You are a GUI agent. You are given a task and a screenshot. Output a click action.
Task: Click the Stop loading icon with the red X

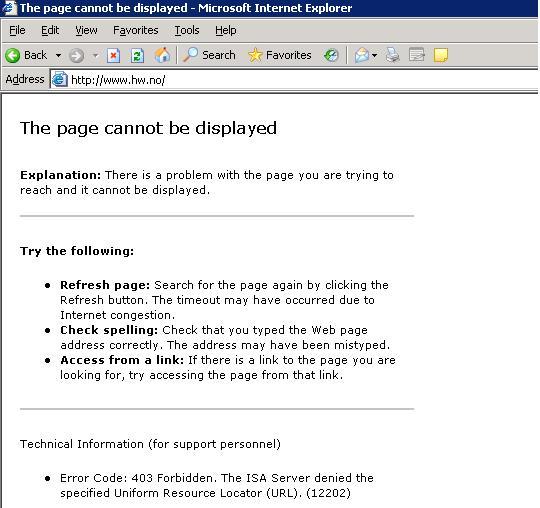pos(113,55)
